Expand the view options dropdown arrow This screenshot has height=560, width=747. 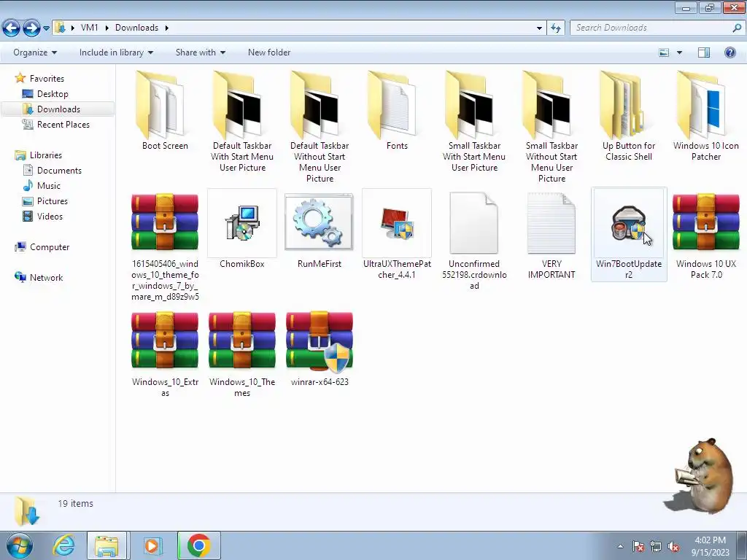click(679, 52)
